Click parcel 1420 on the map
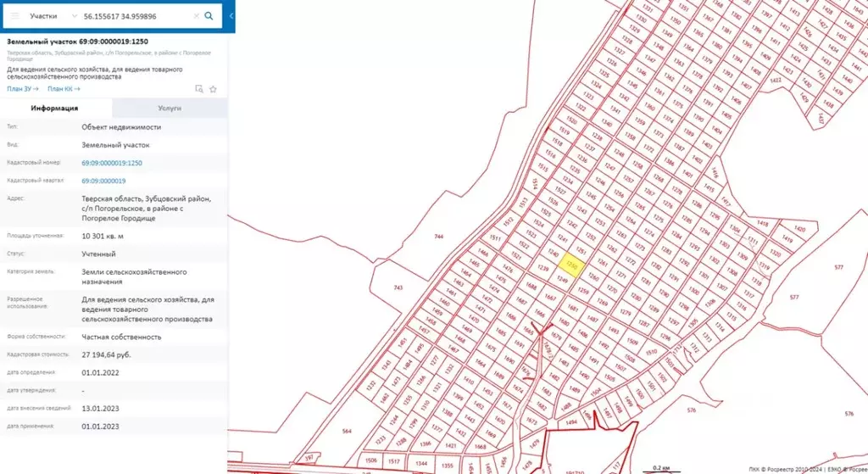 (798, 229)
